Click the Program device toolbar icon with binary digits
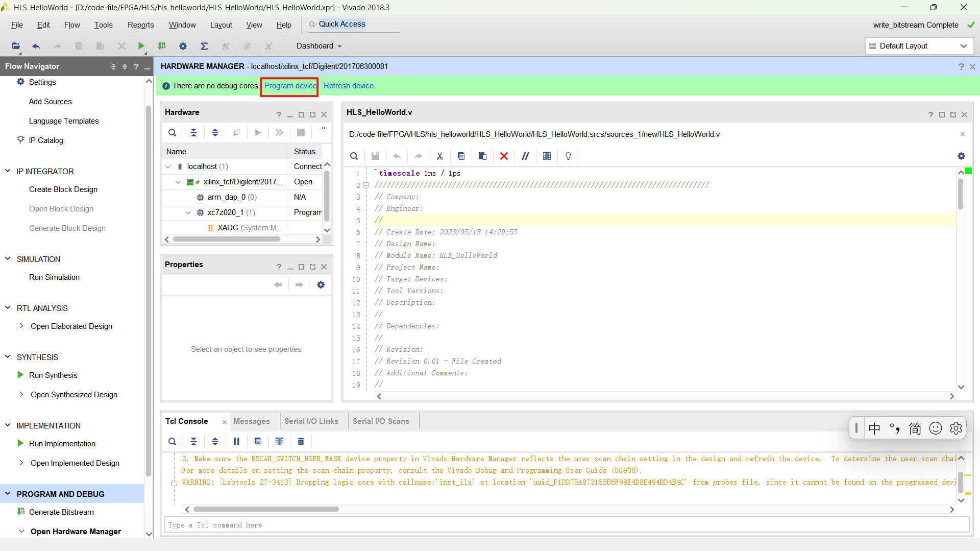Image resolution: width=980 pixels, height=551 pixels. coord(162,46)
